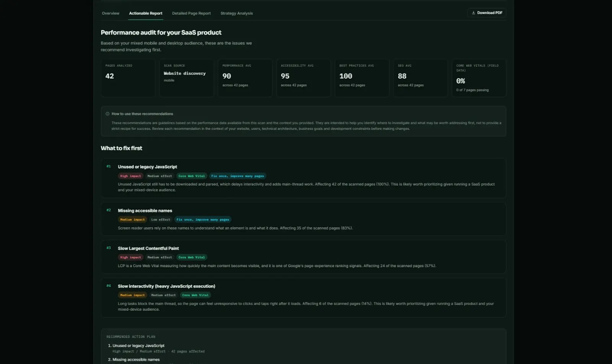Viewport: 612px width, 364px height.
Task: Select the Website discovery scan source text
Action: click(x=185, y=73)
